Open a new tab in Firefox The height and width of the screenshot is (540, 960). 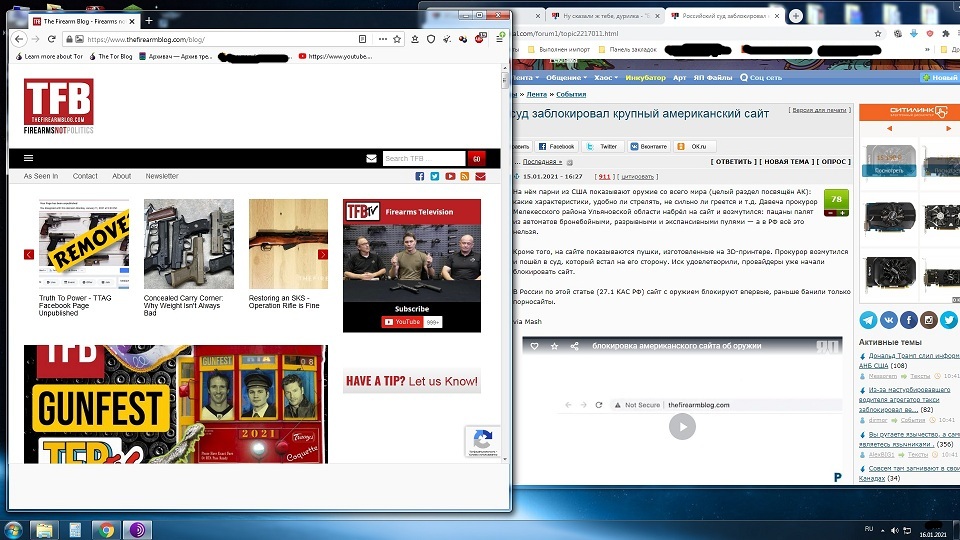[x=149, y=21]
